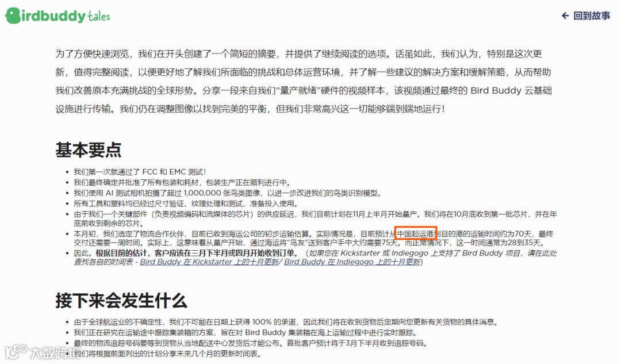
Task: Click the intro paragraph starting 为了方便快速浏览
Action: point(304,81)
